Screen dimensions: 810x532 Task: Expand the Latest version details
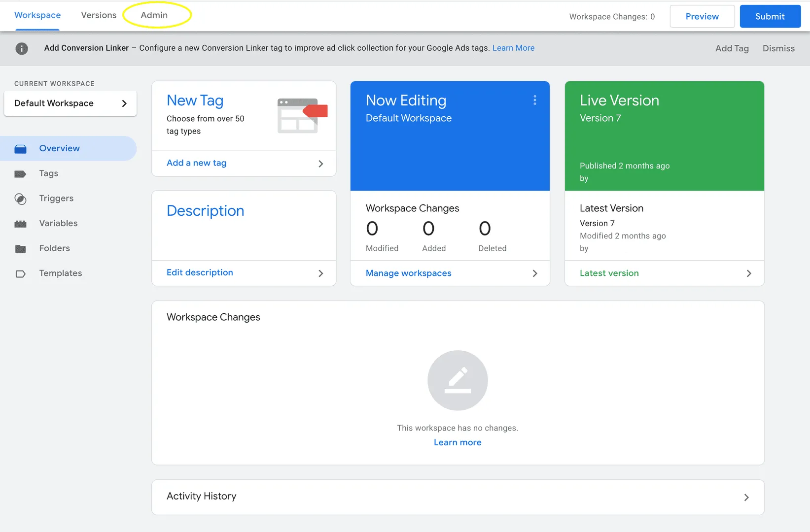click(x=609, y=273)
